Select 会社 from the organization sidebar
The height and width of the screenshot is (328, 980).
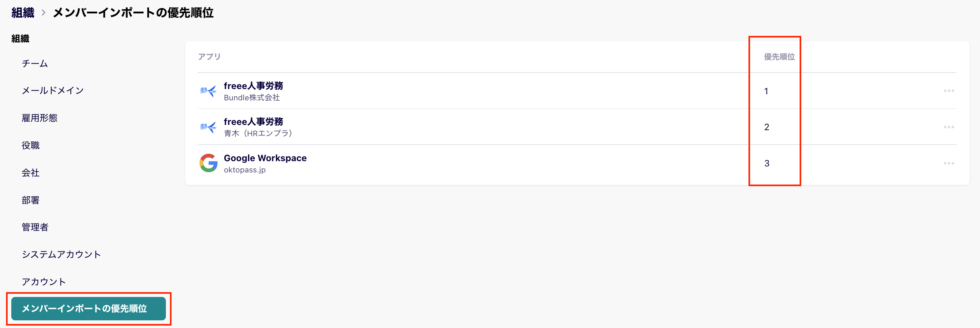click(x=31, y=172)
